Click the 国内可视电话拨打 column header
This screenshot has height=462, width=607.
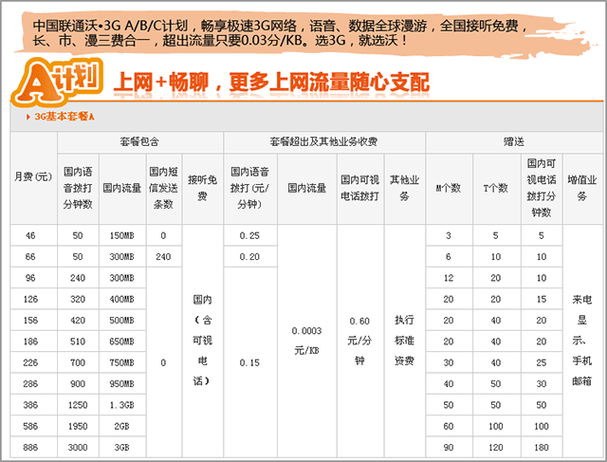[x=360, y=189]
